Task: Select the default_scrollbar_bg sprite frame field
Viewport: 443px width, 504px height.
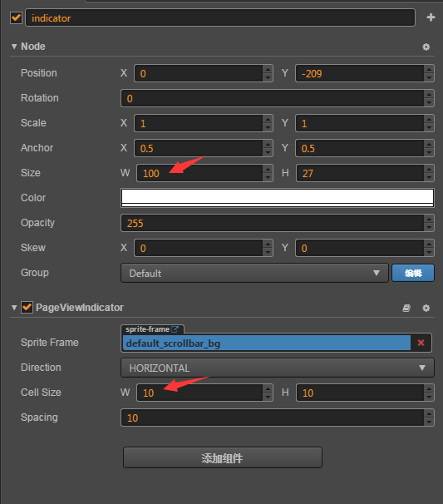Action: (267, 343)
